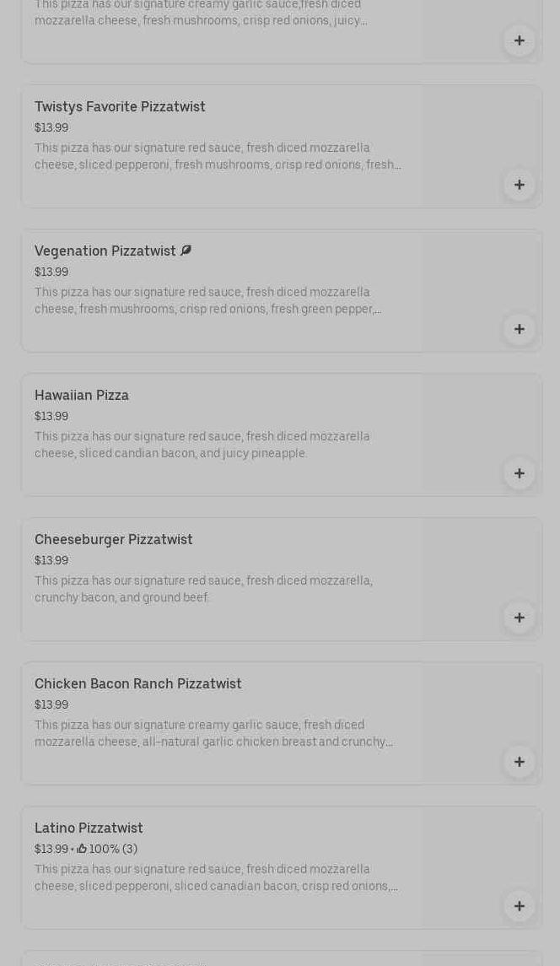Open Chicken Bacon Ranch Pizzatwist title
Image resolution: width=560 pixels, height=966 pixels.
(138, 684)
